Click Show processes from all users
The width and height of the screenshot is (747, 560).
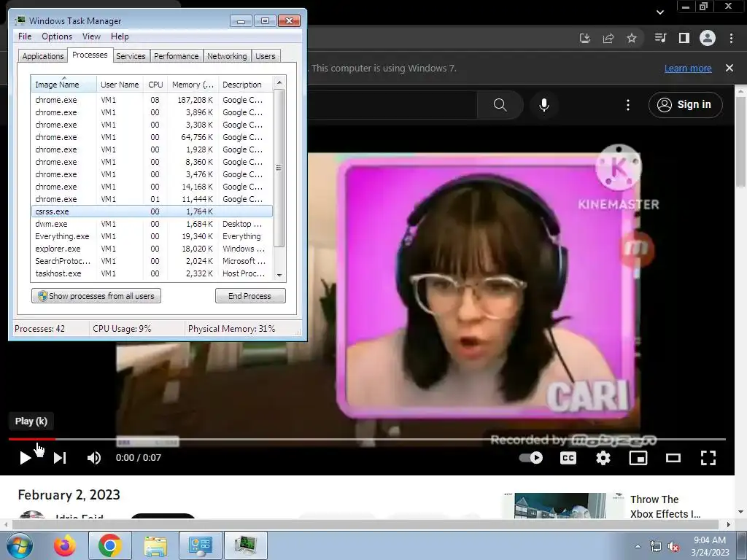(x=96, y=296)
